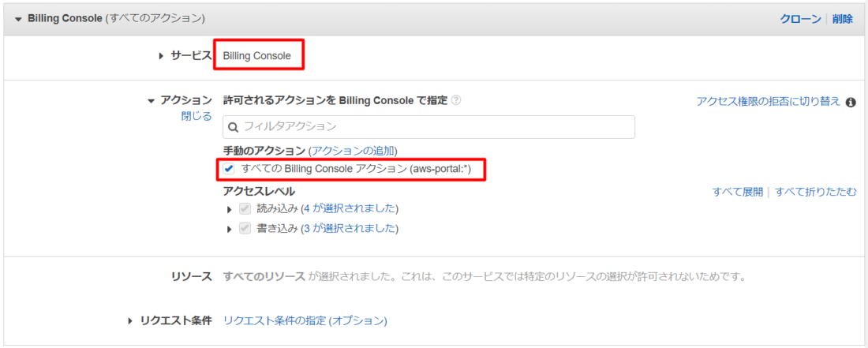The height and width of the screenshot is (348, 868).
Task: Click the search magnifier icon in filter box
Action: pos(234,127)
